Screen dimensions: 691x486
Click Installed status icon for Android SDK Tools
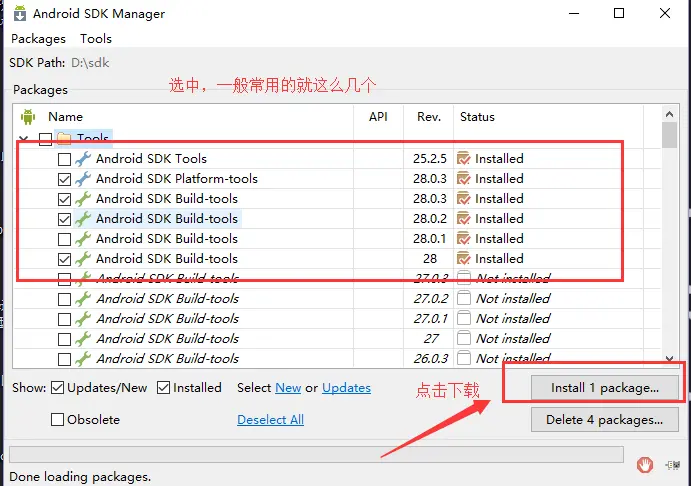(x=464, y=159)
